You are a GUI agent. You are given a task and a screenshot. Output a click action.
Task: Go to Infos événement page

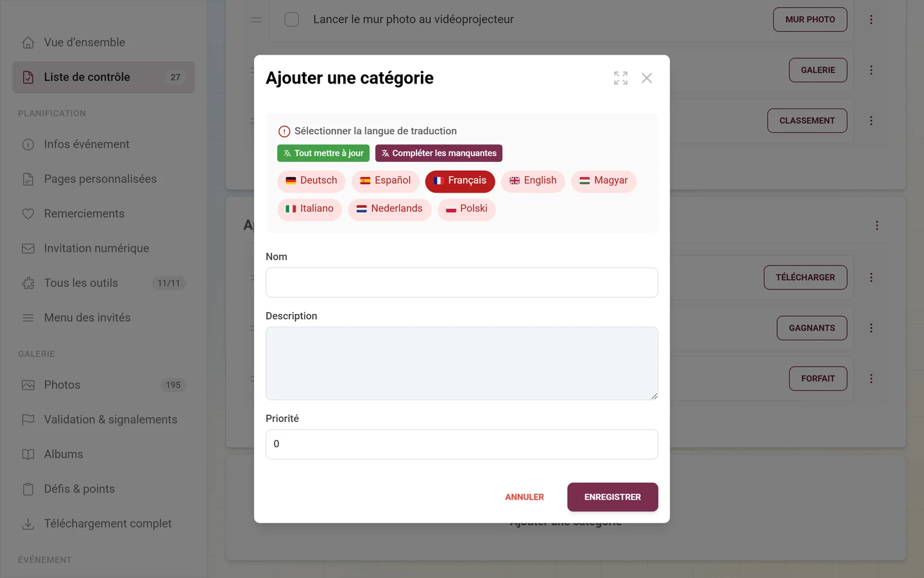pyautogui.click(x=103, y=144)
